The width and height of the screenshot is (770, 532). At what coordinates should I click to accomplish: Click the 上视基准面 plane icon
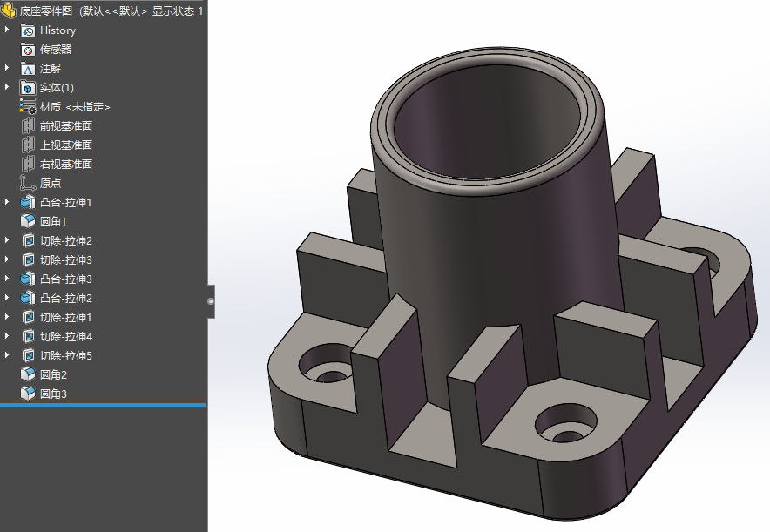(28, 145)
